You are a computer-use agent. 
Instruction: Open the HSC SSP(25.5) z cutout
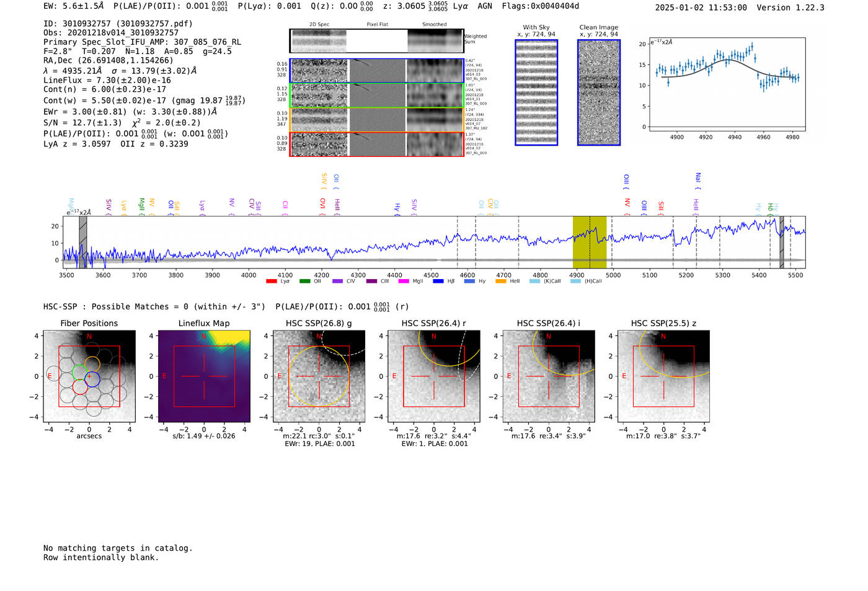tap(663, 376)
